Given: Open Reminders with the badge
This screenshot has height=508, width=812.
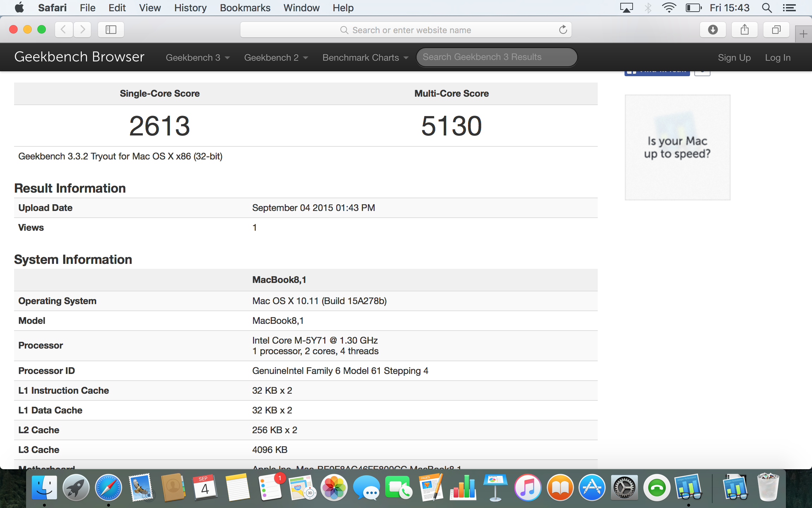Looking at the screenshot, I should (x=270, y=488).
